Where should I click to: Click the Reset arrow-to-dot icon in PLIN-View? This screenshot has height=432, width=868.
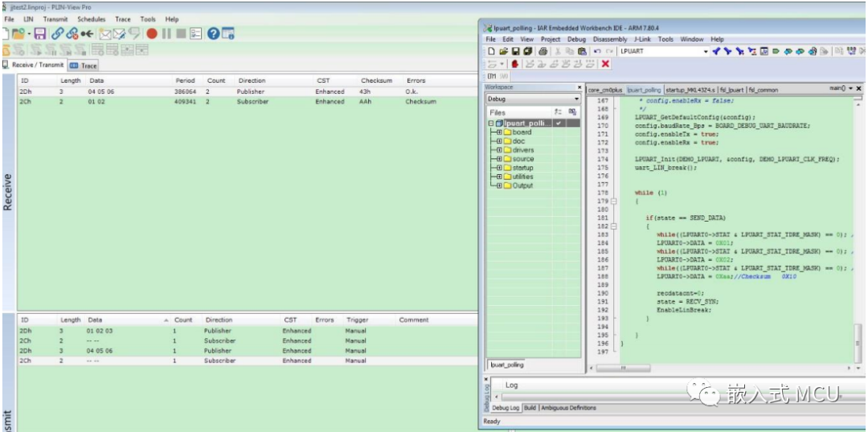(87, 34)
